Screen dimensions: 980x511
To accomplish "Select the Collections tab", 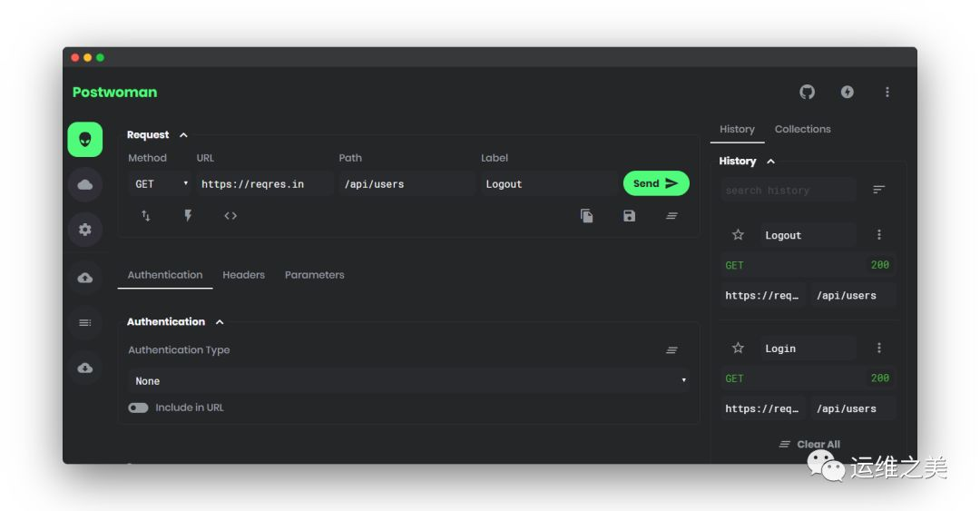I will [802, 130].
